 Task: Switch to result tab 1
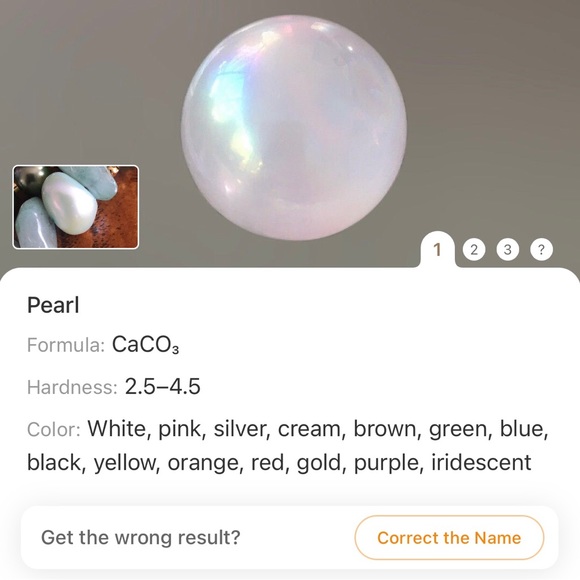pyautogui.click(x=437, y=250)
